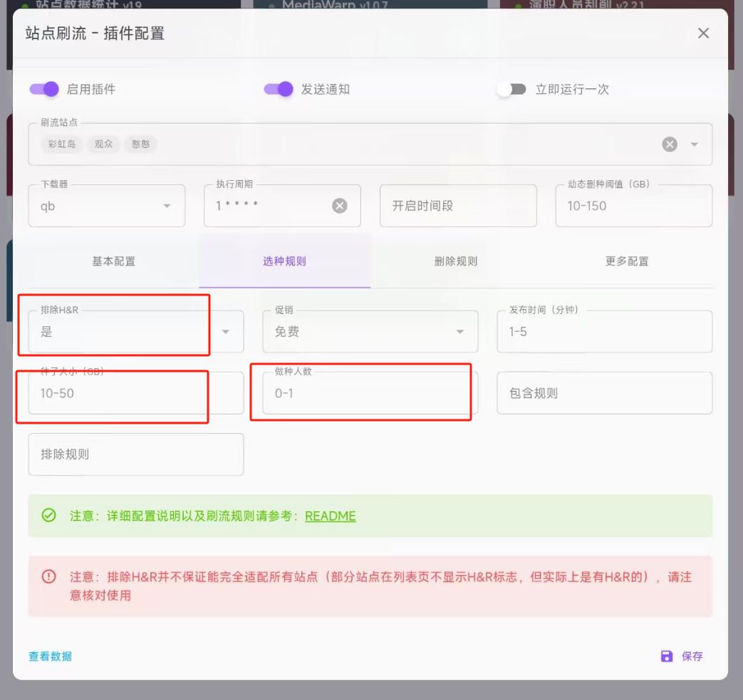
Task: Expand the 刷流站点 dropdown arrow
Action: coord(695,145)
